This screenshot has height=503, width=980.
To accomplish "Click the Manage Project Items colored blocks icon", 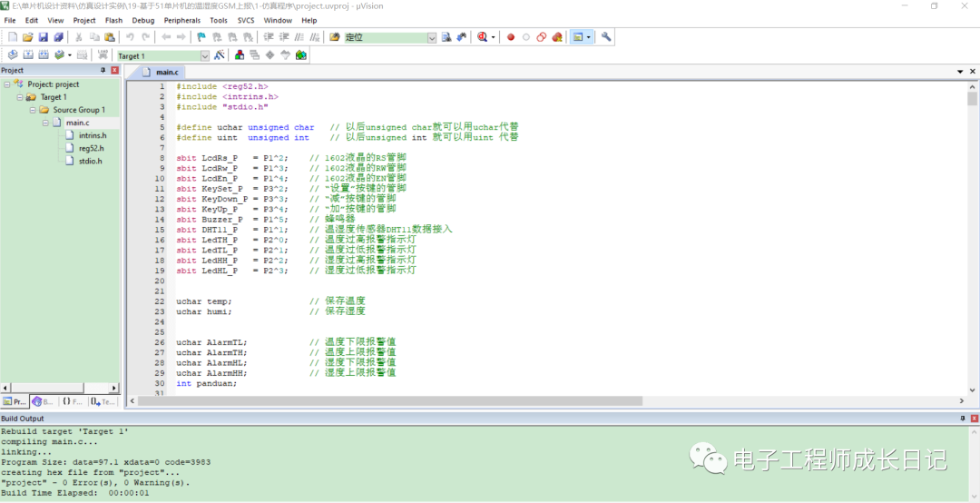I will pyautogui.click(x=240, y=55).
